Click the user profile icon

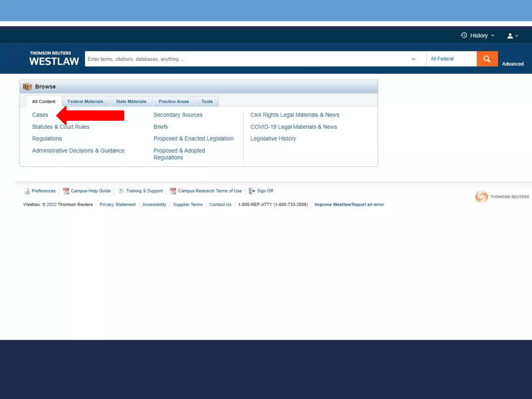[x=510, y=36]
